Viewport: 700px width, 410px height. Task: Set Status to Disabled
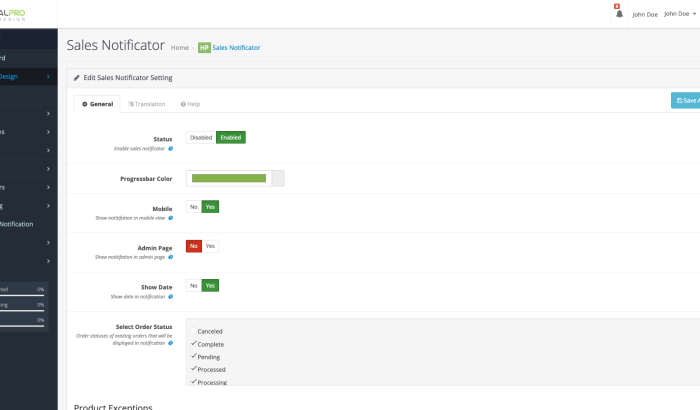point(201,138)
